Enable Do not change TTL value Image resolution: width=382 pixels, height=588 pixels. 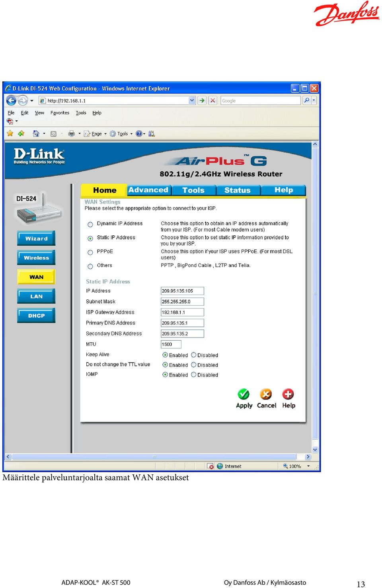click(165, 365)
